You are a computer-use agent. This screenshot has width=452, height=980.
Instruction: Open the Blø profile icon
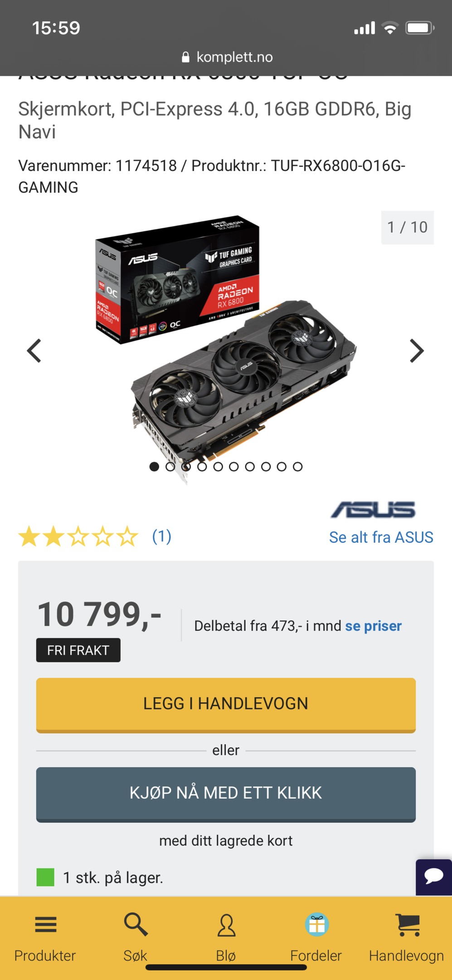[226, 925]
